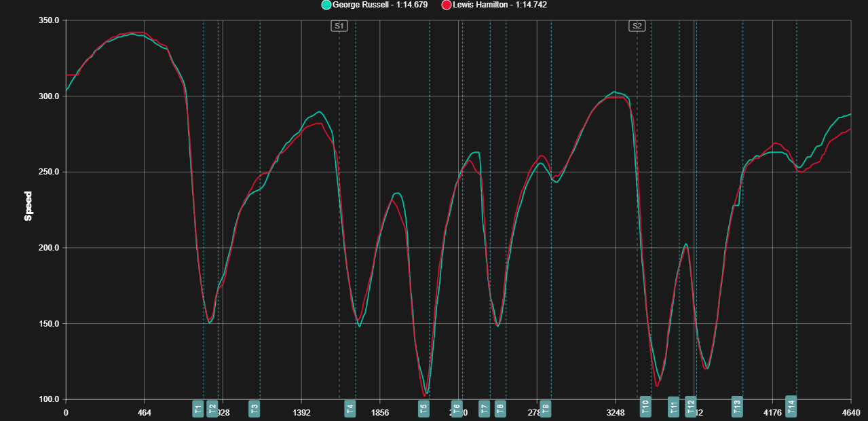Toggle George Russell series in legend
The width and height of the screenshot is (868, 421).
pos(374,5)
